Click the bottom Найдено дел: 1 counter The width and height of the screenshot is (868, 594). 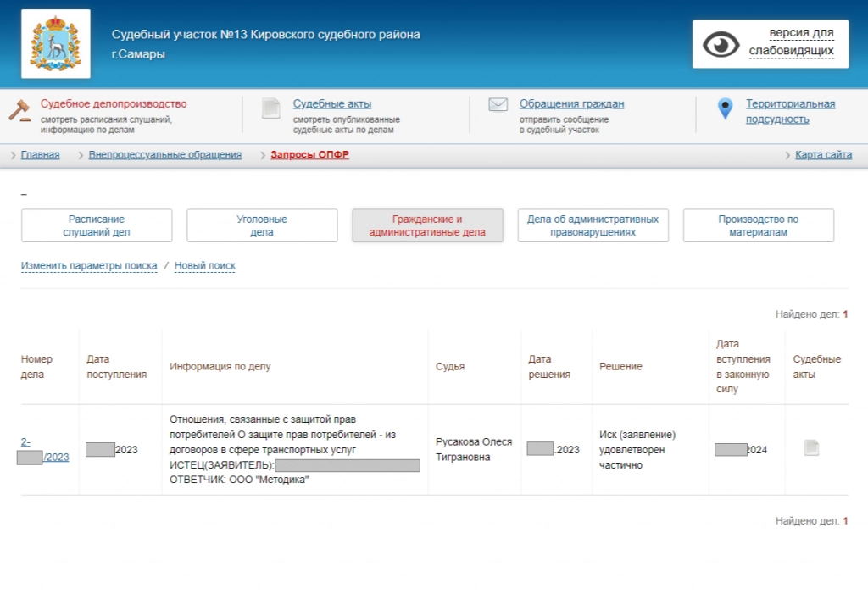tap(811, 520)
